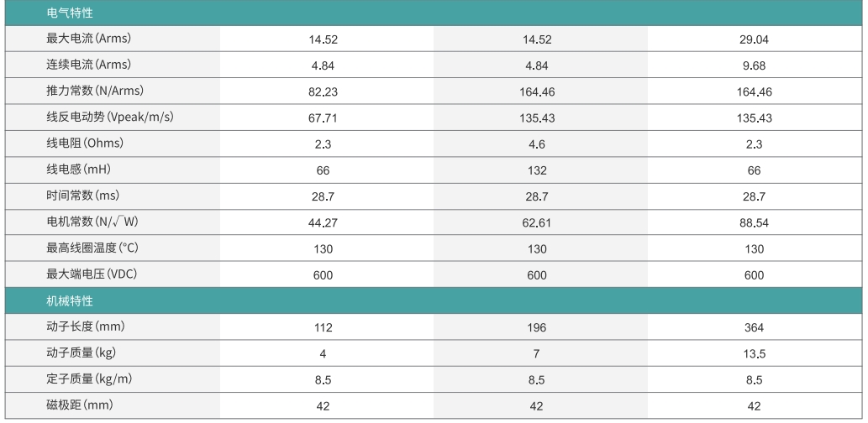
Task: Click the 67.71 back EMF value
Action: (323, 118)
